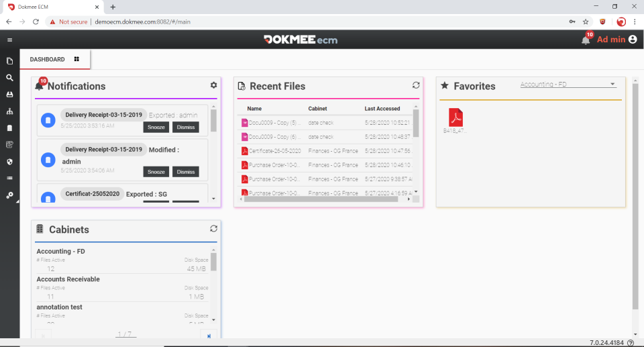Click the key wrench sidebar icon with expander

pos(9,195)
